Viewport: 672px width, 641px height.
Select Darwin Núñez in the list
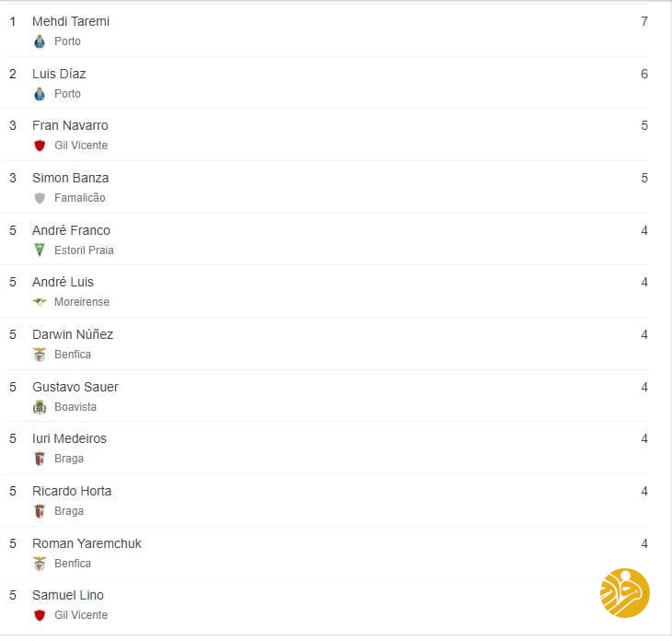point(73,334)
